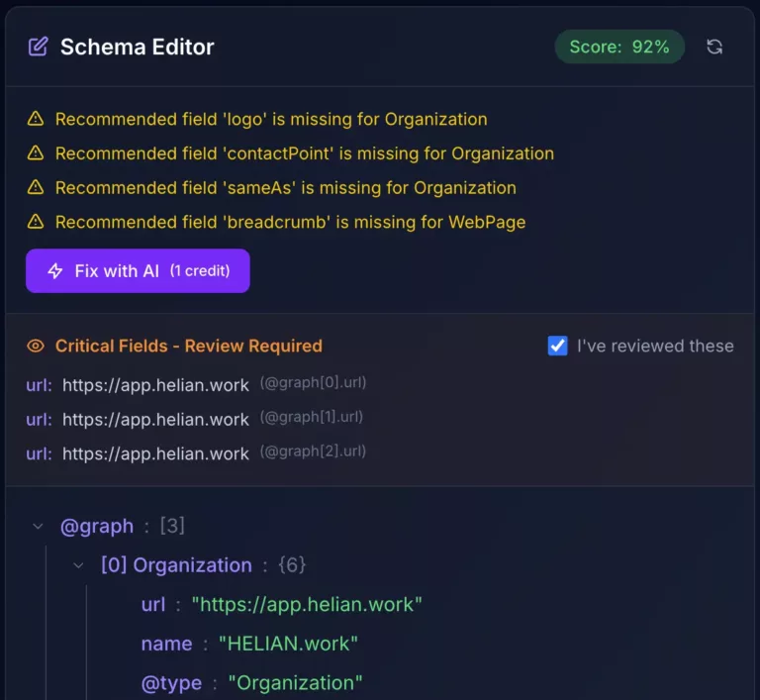Click the Score 92% badge
The height and width of the screenshot is (700, 760).
pyautogui.click(x=619, y=47)
